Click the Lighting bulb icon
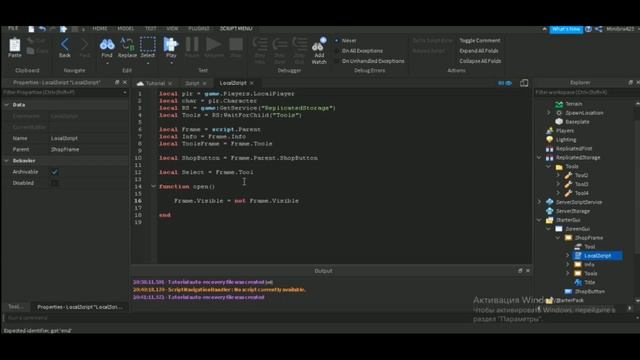This screenshot has height=360, width=640. tap(550, 140)
